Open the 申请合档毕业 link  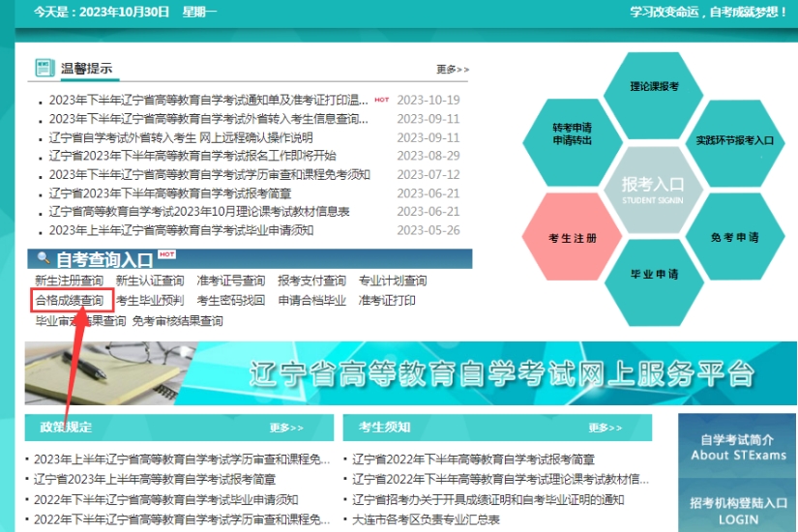click(312, 301)
